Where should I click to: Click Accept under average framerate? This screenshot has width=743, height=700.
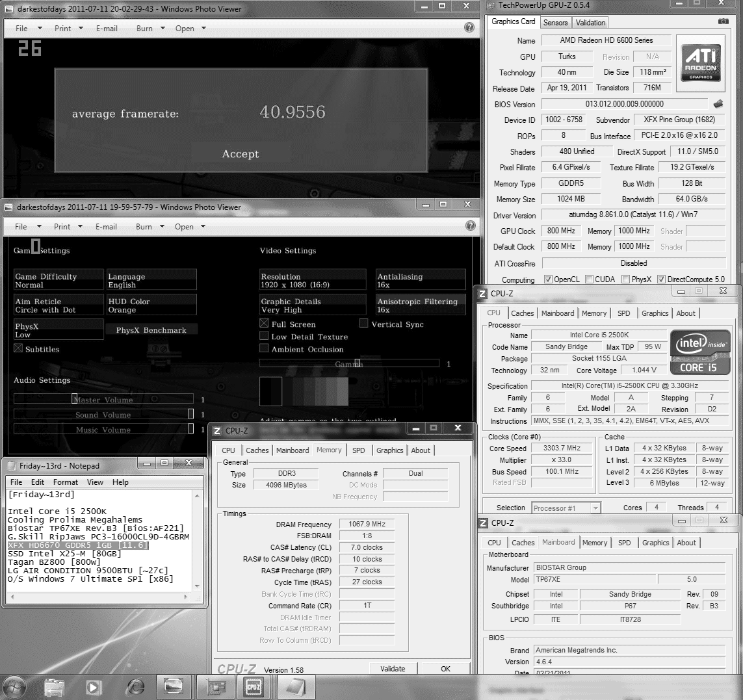pyautogui.click(x=241, y=153)
